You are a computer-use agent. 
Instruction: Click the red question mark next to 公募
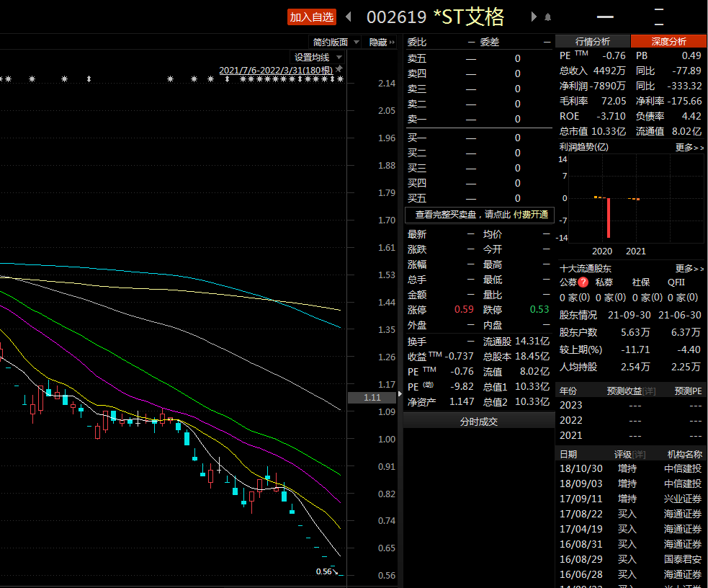[x=583, y=282]
